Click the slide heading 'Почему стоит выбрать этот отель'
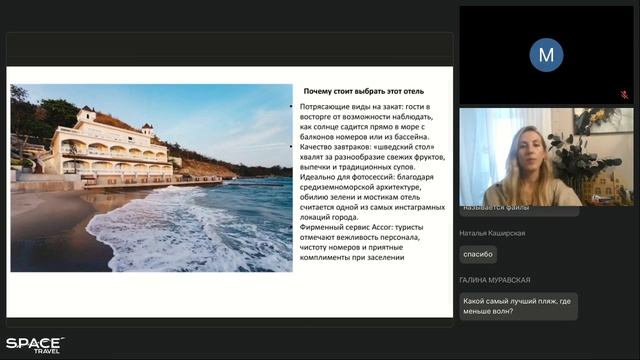Screen dimensions: 640x360 click(x=364, y=91)
